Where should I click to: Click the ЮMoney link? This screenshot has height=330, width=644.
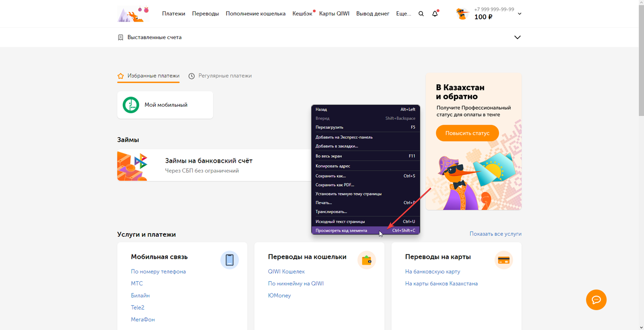[x=280, y=296]
